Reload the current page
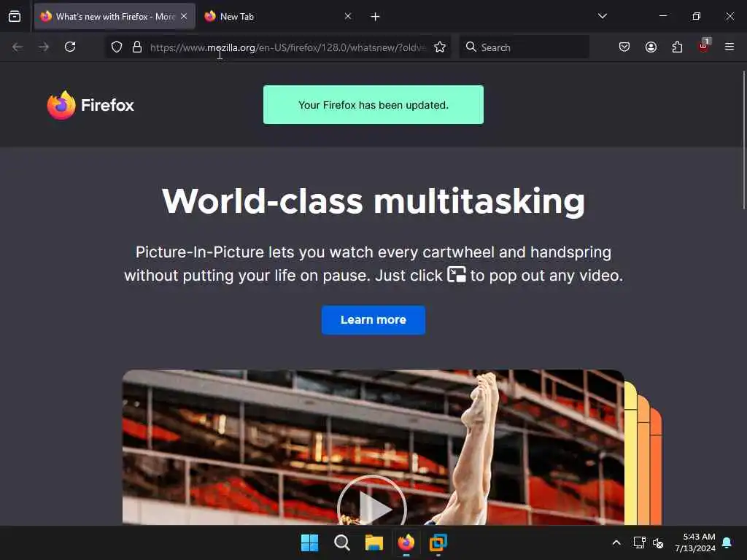This screenshot has height=560, width=747. (x=70, y=47)
